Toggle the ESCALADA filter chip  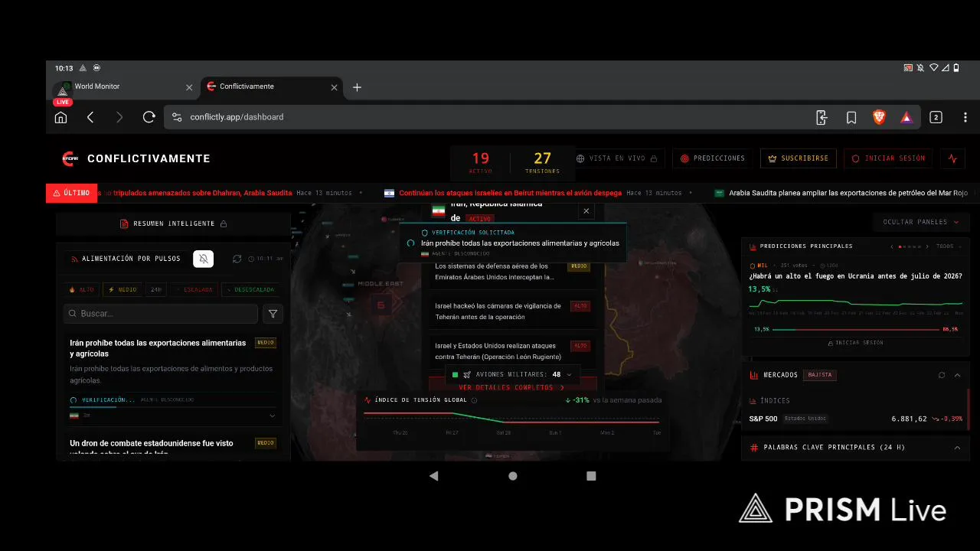[x=194, y=290]
